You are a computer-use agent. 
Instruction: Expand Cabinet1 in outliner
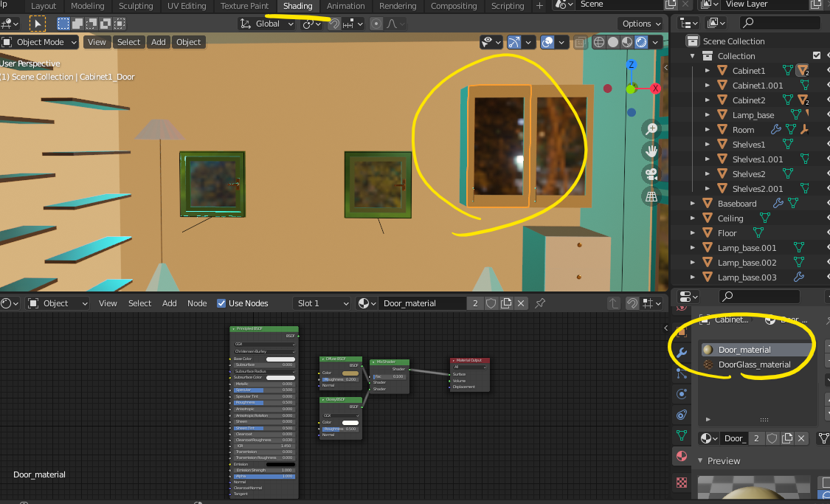tap(708, 70)
